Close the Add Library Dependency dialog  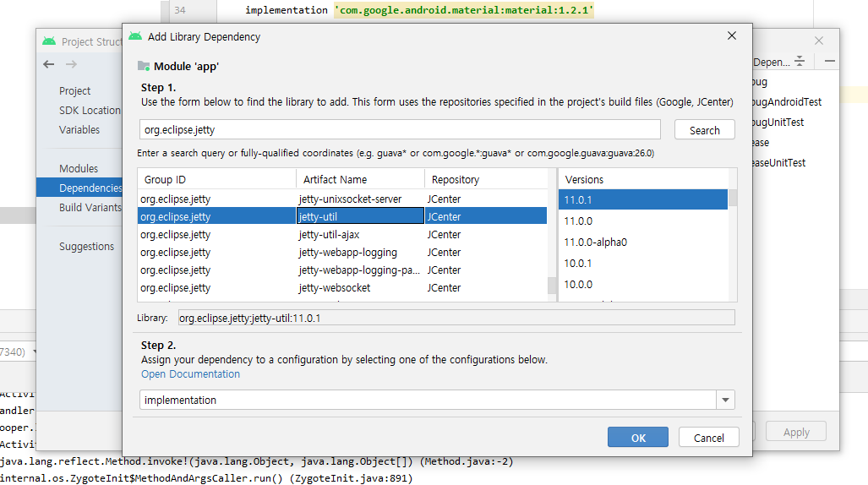pyautogui.click(x=732, y=35)
